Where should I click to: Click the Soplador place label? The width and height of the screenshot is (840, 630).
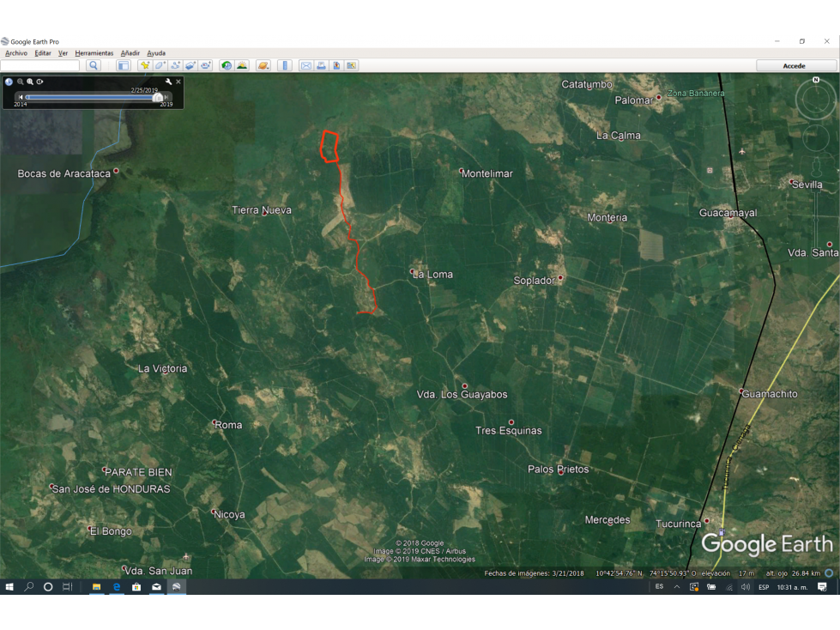(534, 280)
